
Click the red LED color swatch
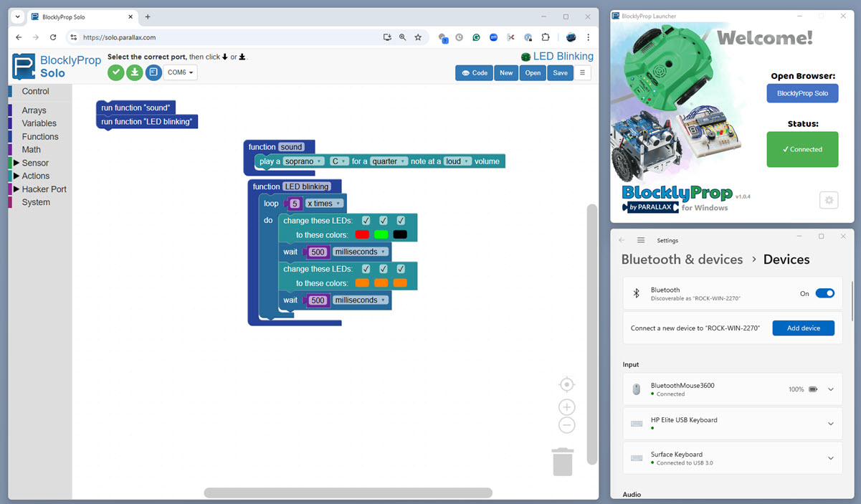362,234
